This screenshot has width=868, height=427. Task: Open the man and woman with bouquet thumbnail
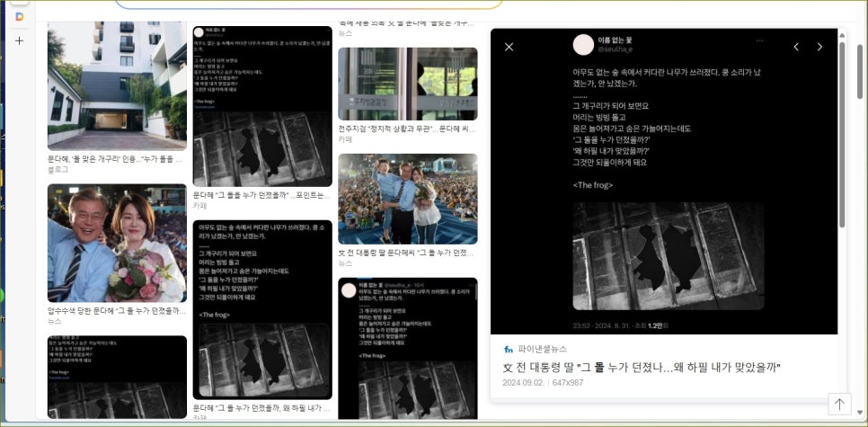[x=117, y=243]
